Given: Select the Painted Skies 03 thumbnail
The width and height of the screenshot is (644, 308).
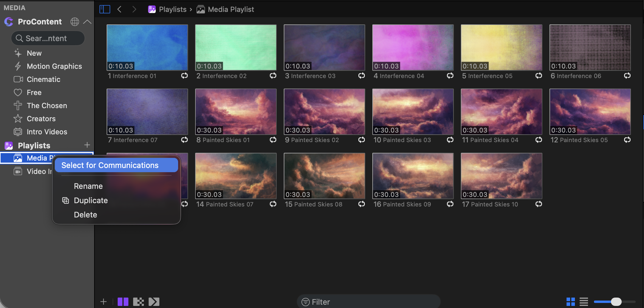Looking at the screenshot, I should coord(413,112).
